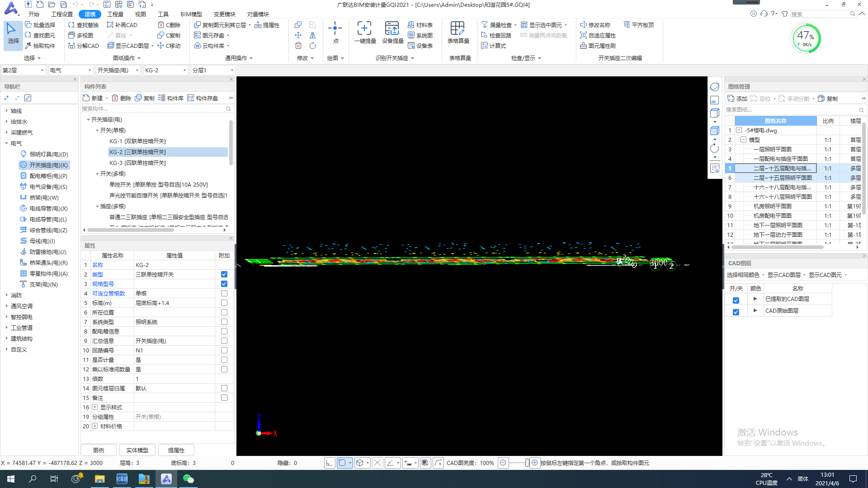Switch to the 工程设置 ribbon tab
The width and height of the screenshot is (868, 488).
click(x=62, y=14)
